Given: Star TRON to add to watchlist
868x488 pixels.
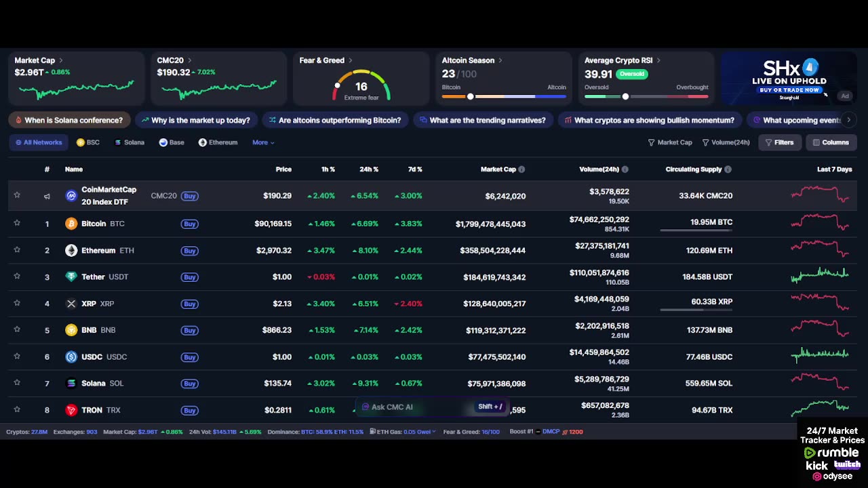Looking at the screenshot, I should click(x=17, y=409).
